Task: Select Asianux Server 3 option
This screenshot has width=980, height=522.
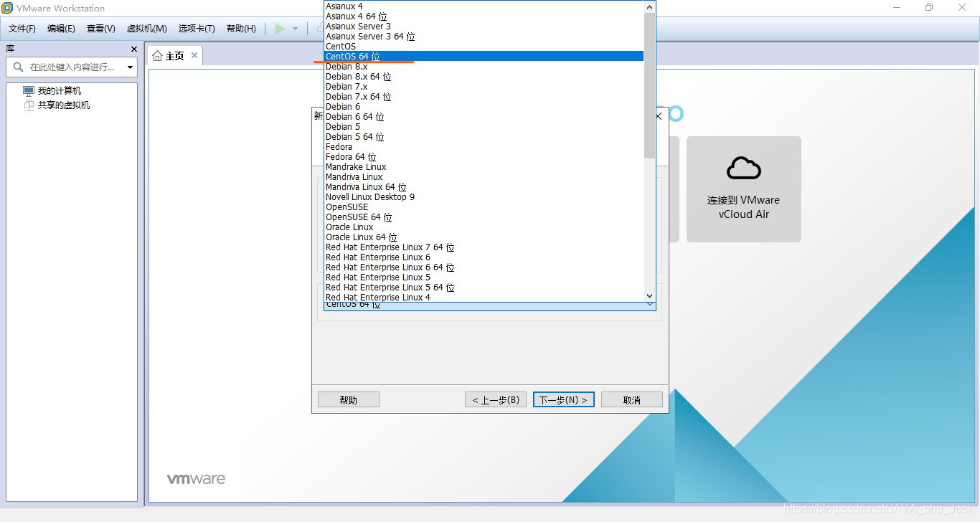Action: pyautogui.click(x=484, y=26)
